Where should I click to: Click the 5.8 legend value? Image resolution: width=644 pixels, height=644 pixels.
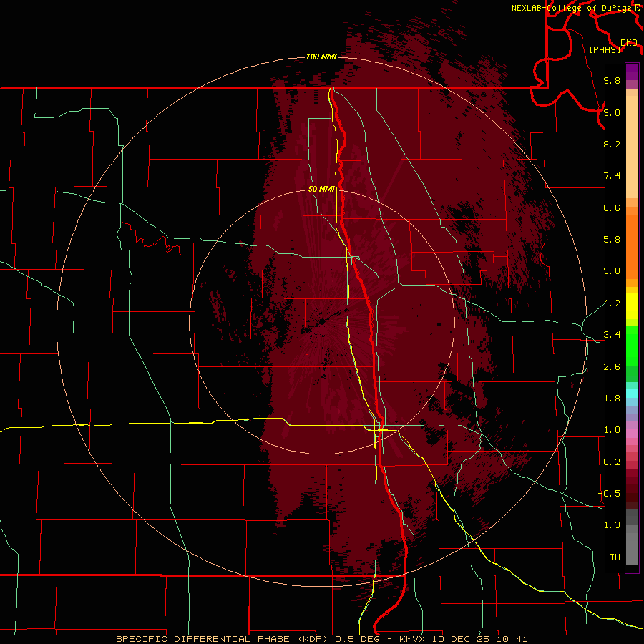[612, 240]
